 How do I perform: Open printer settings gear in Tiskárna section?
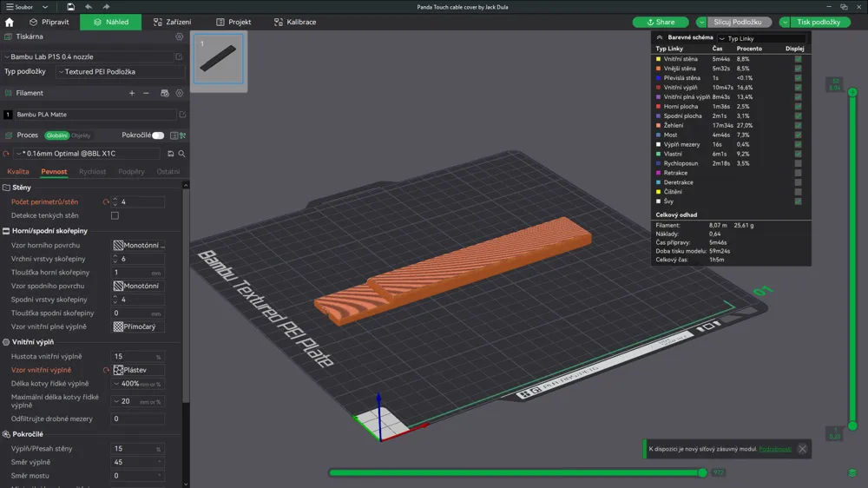point(180,37)
